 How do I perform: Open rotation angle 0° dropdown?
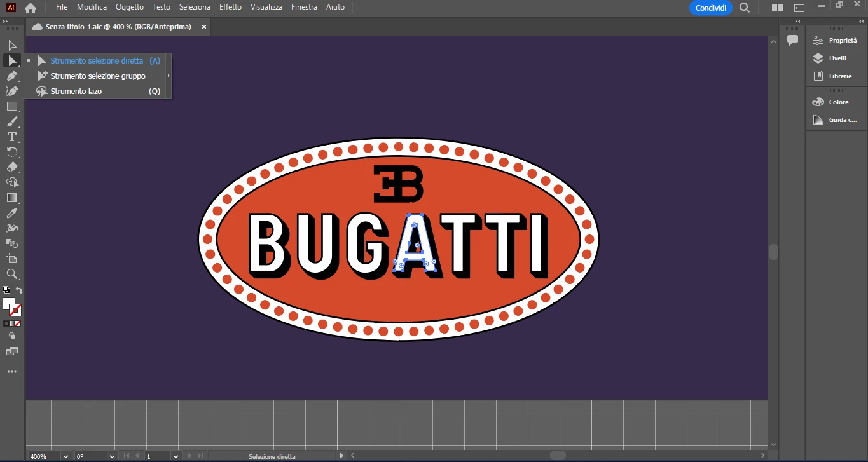tap(113, 456)
